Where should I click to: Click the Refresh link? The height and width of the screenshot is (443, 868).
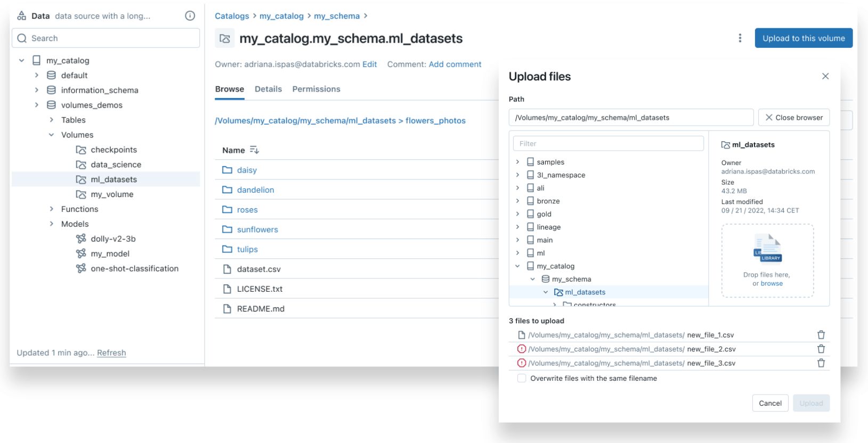[111, 353]
